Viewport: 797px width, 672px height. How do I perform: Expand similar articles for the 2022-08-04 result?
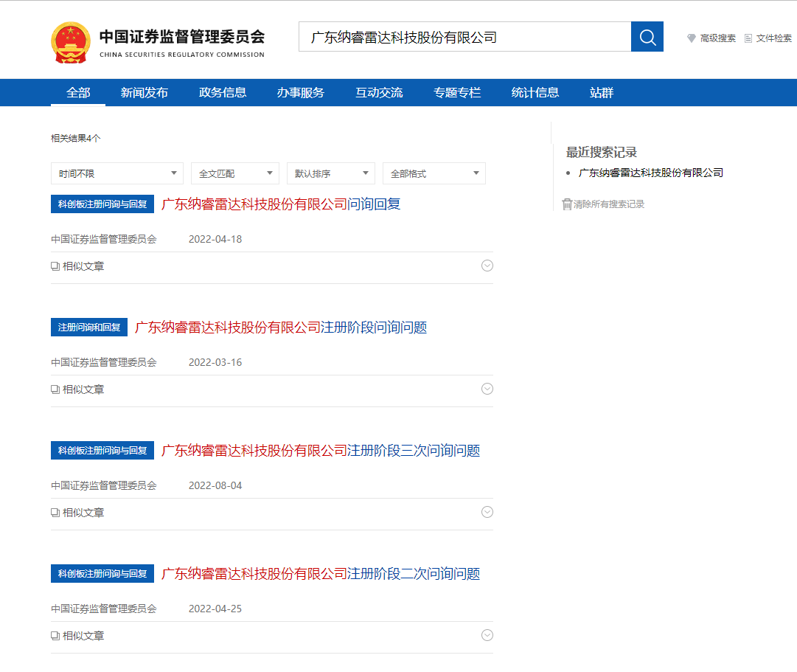(487, 513)
